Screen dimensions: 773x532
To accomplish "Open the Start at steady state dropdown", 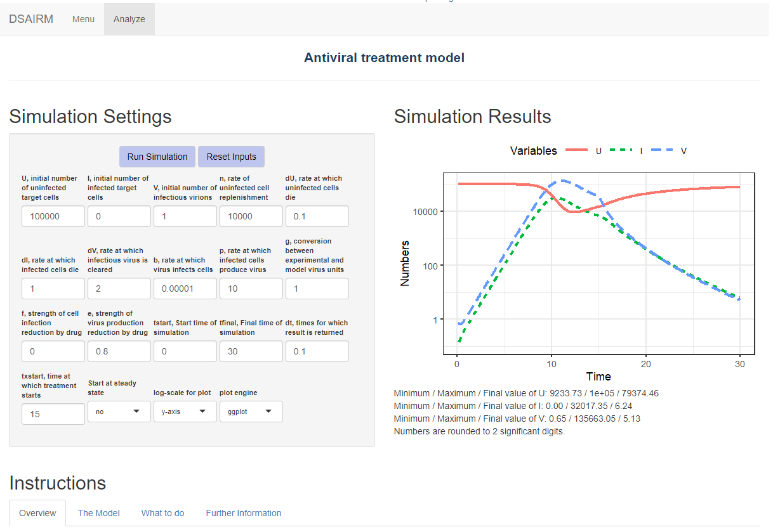I will pyautogui.click(x=119, y=412).
